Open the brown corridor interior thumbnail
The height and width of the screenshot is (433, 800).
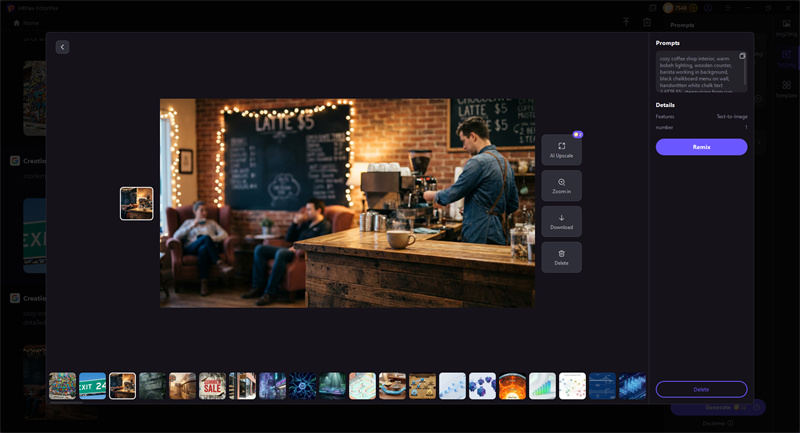pyautogui.click(x=182, y=386)
